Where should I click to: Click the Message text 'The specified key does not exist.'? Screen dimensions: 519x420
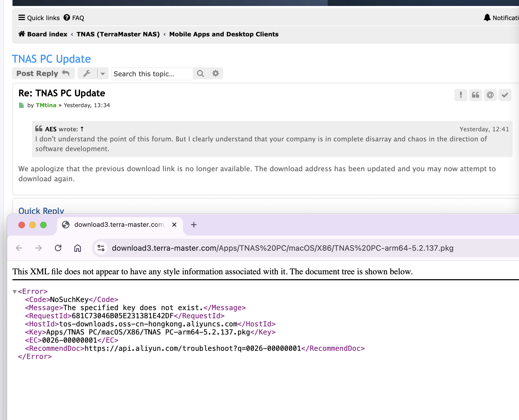pos(133,308)
